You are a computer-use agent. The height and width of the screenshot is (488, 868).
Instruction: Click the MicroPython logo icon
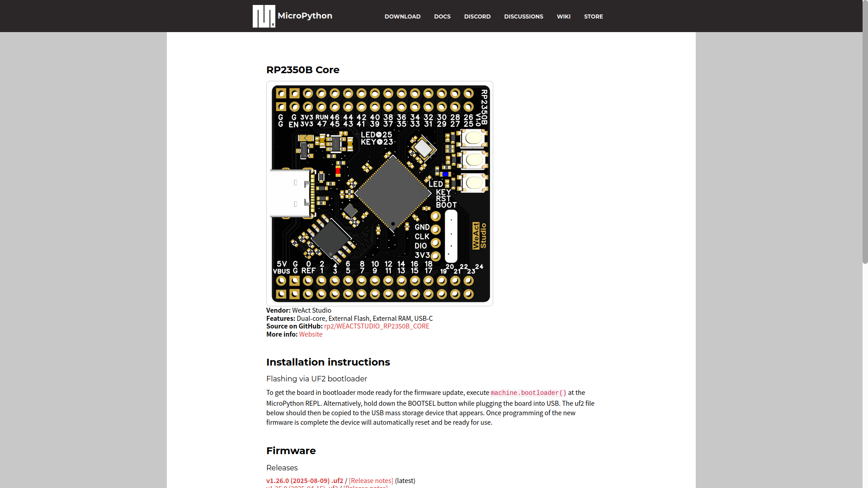pyautogui.click(x=264, y=16)
